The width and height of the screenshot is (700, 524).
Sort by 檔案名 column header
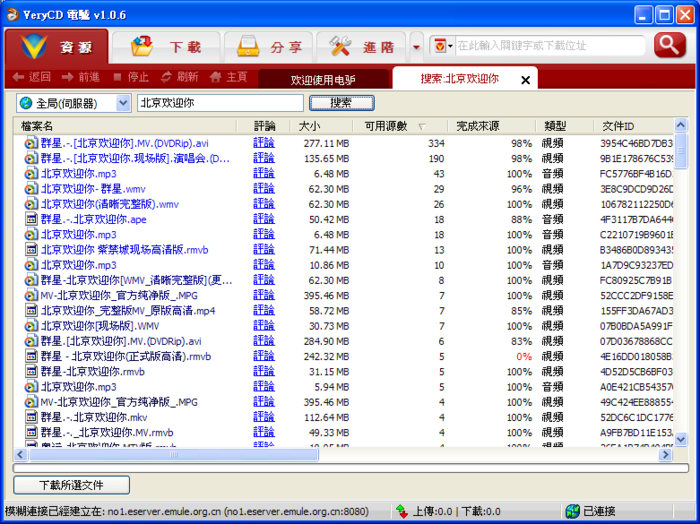(125, 126)
